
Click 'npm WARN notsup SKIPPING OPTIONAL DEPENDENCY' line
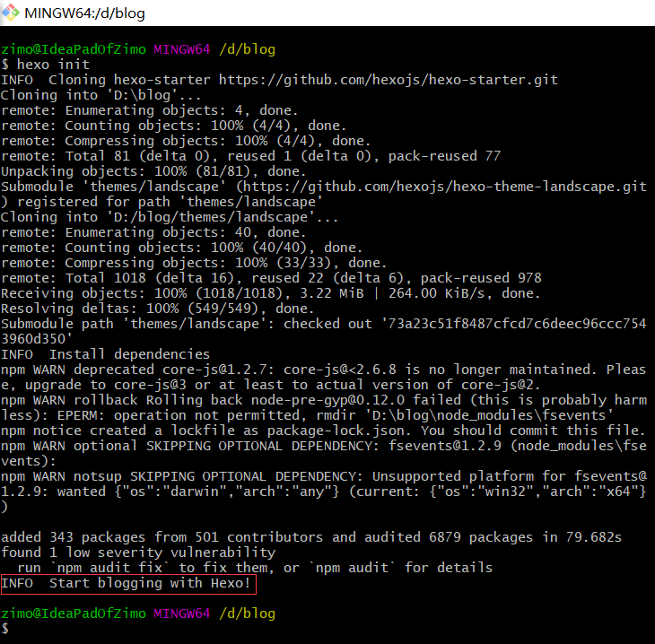[324, 476]
